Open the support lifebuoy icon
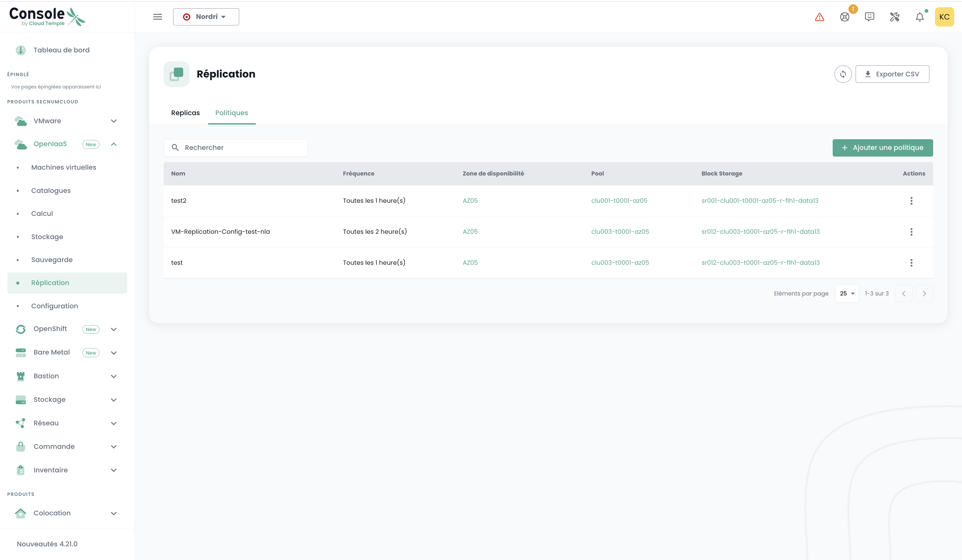The image size is (962, 560). [x=844, y=17]
